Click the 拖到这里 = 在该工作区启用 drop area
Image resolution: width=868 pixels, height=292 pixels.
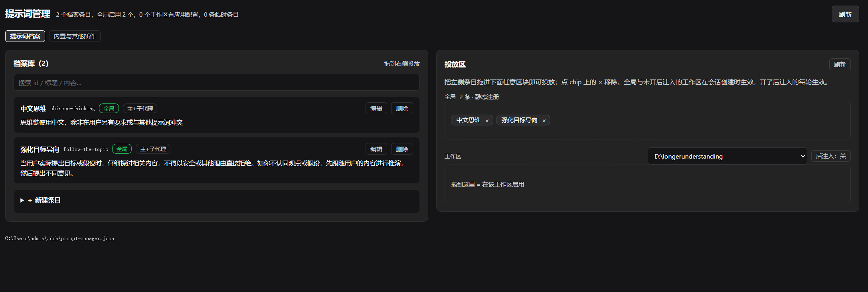coord(647,185)
